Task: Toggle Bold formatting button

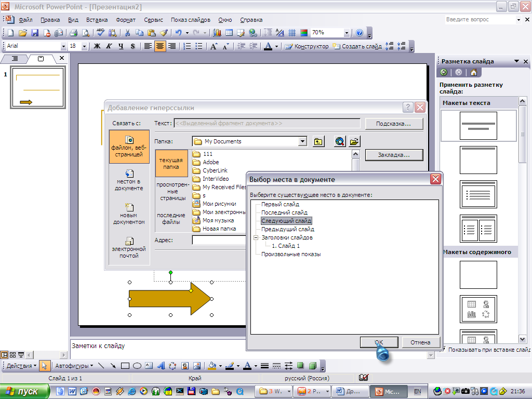Action: pos(97,46)
